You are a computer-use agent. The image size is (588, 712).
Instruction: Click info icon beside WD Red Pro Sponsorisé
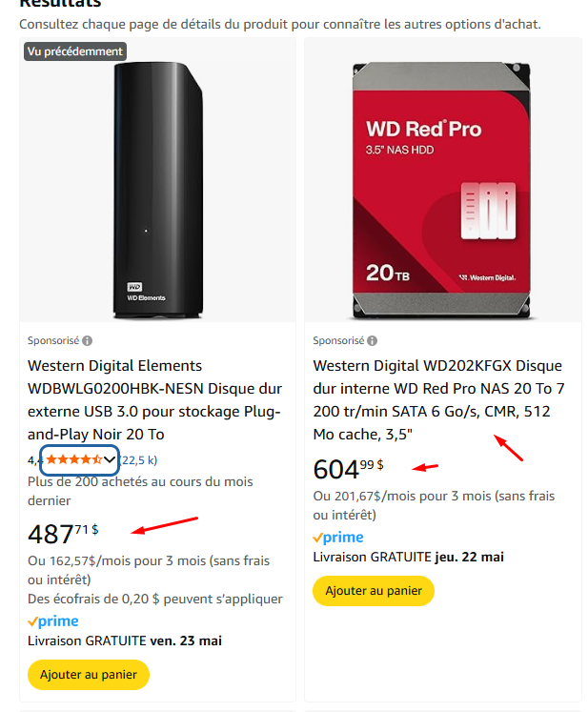click(x=372, y=340)
